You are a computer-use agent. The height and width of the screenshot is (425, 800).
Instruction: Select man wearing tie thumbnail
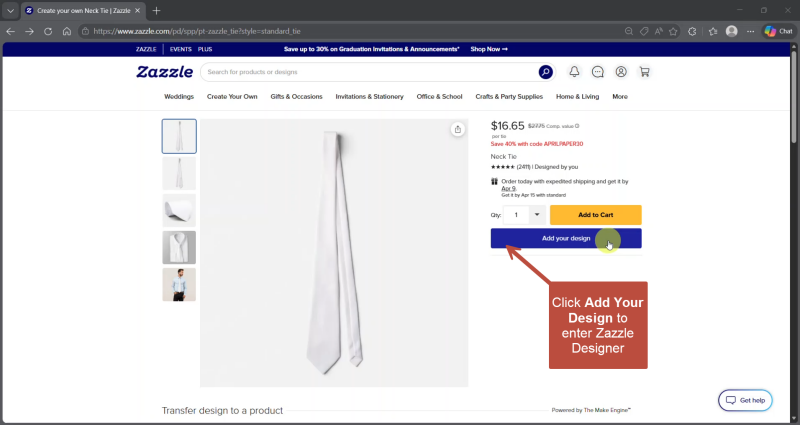coord(179,285)
